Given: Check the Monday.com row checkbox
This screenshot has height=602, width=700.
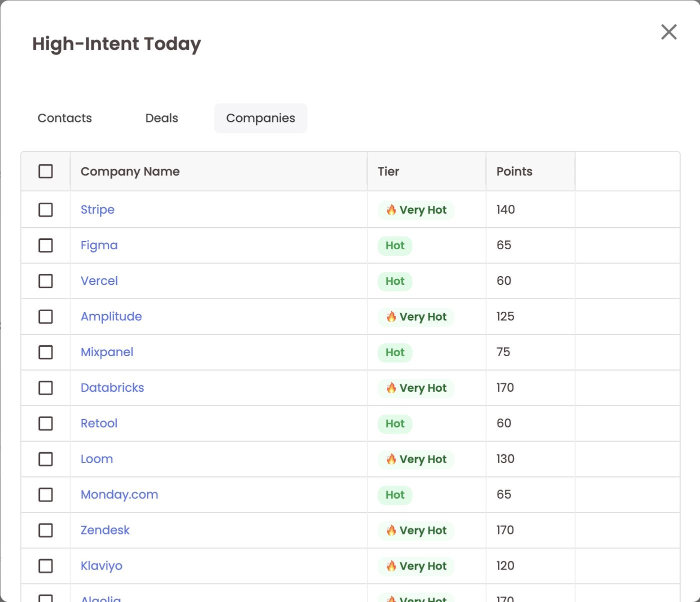Looking at the screenshot, I should click(45, 495).
